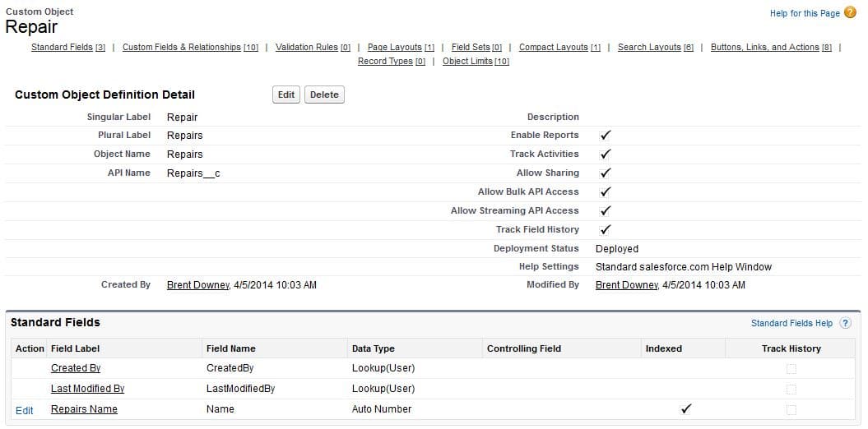Image resolution: width=868 pixels, height=429 pixels.
Task: Jump to Standard Fields section link
Action: point(62,48)
